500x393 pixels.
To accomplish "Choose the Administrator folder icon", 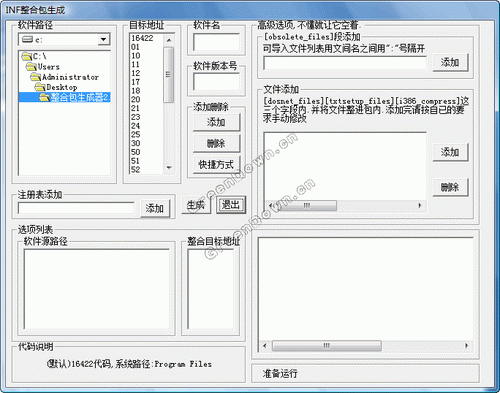I will click(x=36, y=77).
